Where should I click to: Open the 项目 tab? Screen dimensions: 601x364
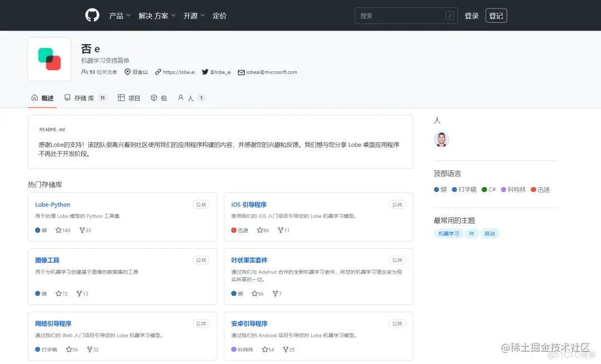pyautogui.click(x=129, y=98)
